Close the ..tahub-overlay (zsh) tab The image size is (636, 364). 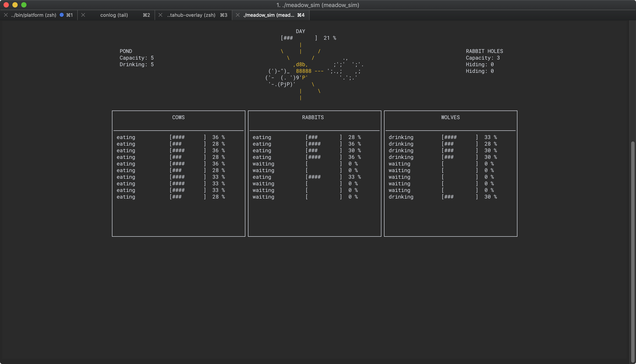pos(161,15)
